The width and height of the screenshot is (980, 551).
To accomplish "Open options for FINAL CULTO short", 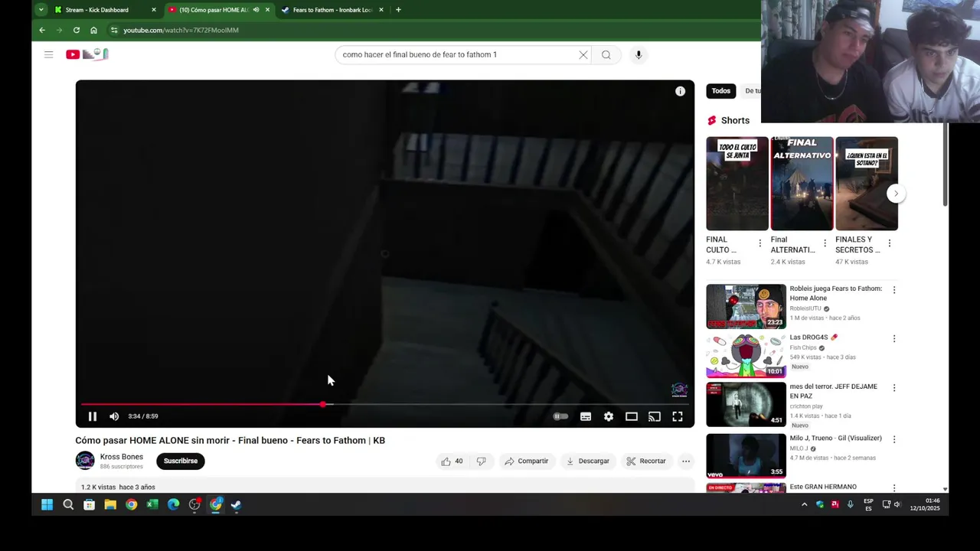I will click(759, 243).
